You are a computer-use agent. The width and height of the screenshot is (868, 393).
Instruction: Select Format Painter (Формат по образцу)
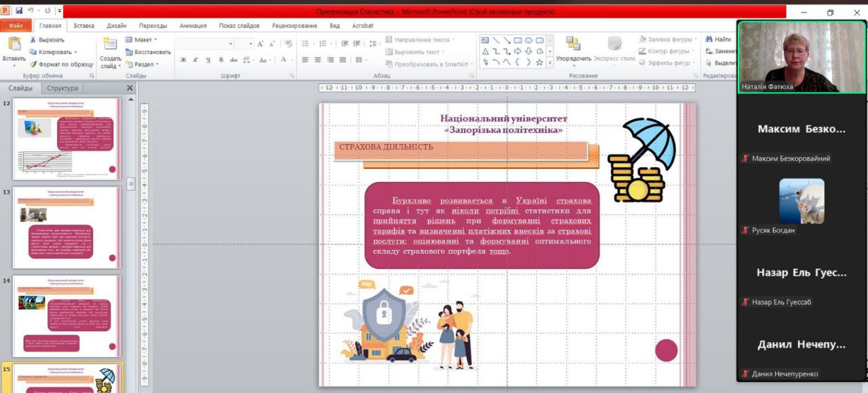[x=61, y=64]
